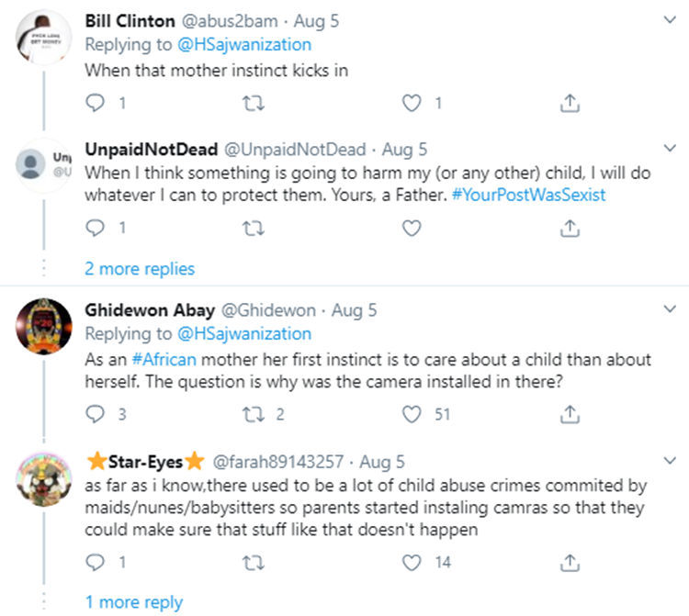This screenshot has width=689, height=616.
Task: Reply to UnpaidNotDead's tweet
Action: [x=95, y=228]
